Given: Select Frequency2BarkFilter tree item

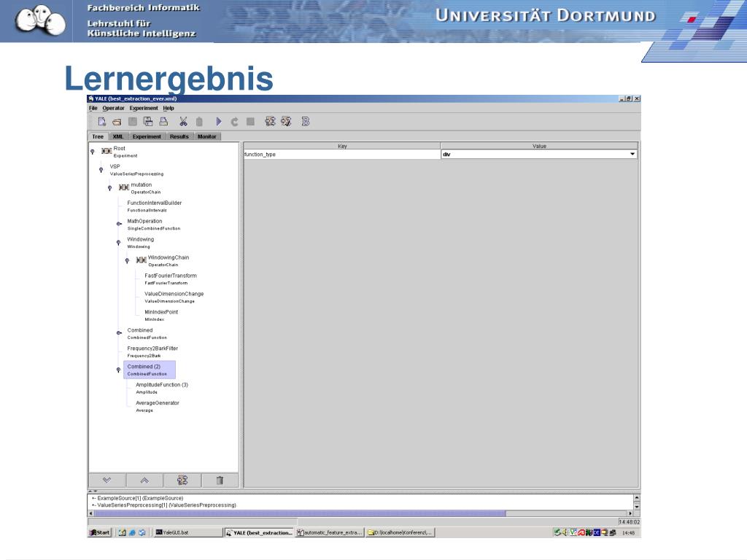Looking at the screenshot, I should point(152,352).
